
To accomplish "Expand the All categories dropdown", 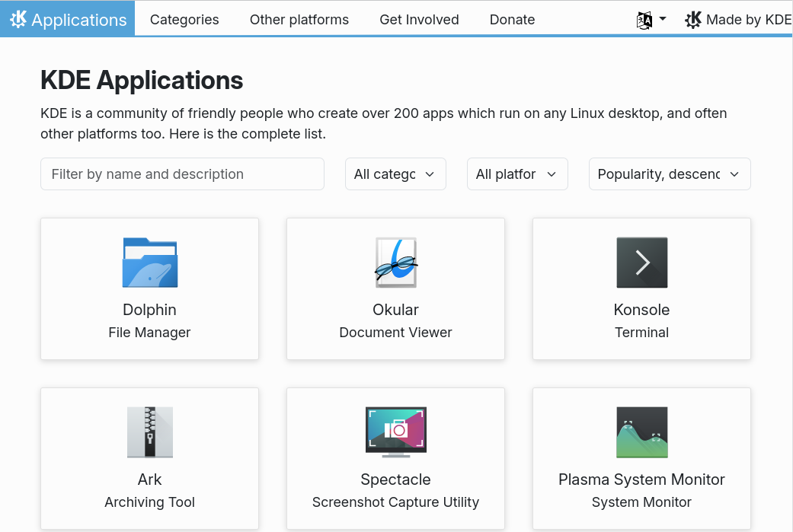I will (x=395, y=174).
